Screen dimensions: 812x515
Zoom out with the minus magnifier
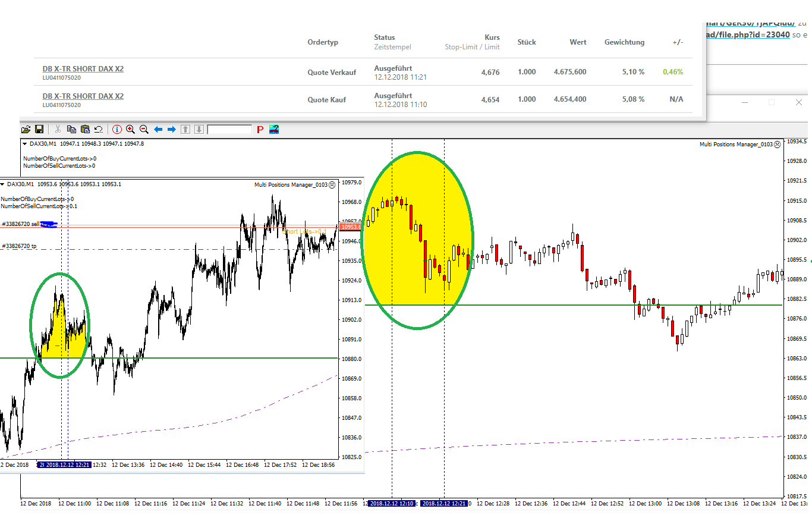(x=144, y=129)
